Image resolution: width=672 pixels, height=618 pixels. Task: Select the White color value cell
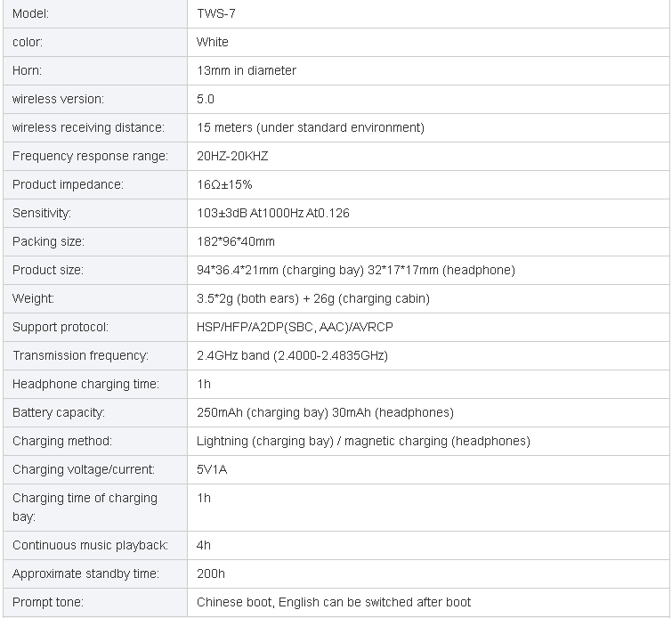pyautogui.click(x=428, y=42)
